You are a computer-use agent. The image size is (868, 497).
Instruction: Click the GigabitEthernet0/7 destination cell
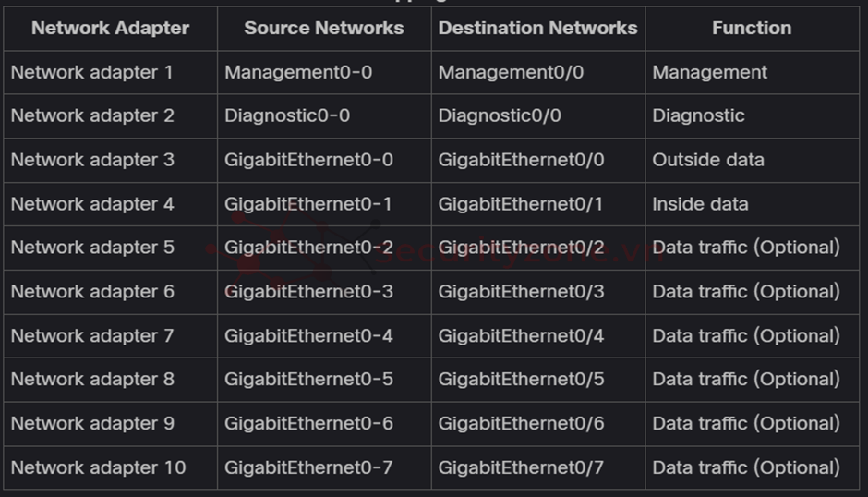[521, 467]
